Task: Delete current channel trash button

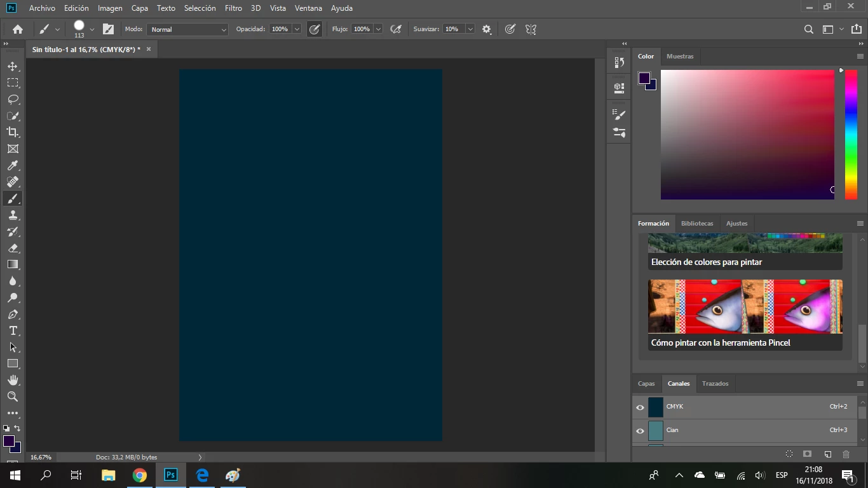Action: tap(846, 454)
